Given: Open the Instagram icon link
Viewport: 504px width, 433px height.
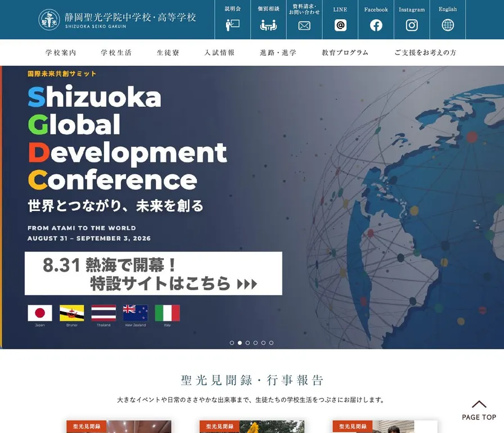Looking at the screenshot, I should (412, 25).
